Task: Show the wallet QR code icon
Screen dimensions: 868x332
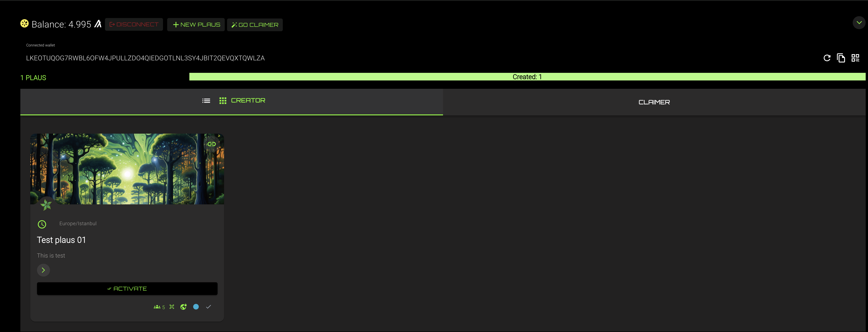Action: 855,58
